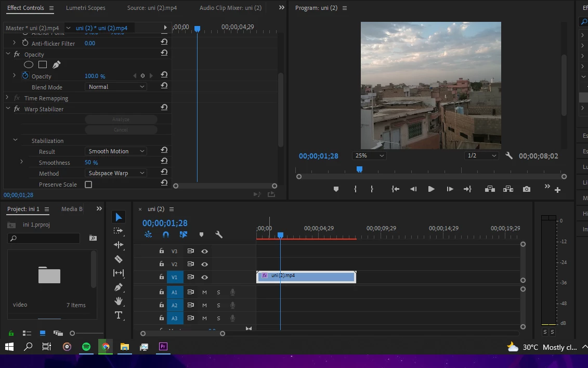Viewport: 588px width, 368px height.
Task: Add a marker in the timeline
Action: pos(201,234)
